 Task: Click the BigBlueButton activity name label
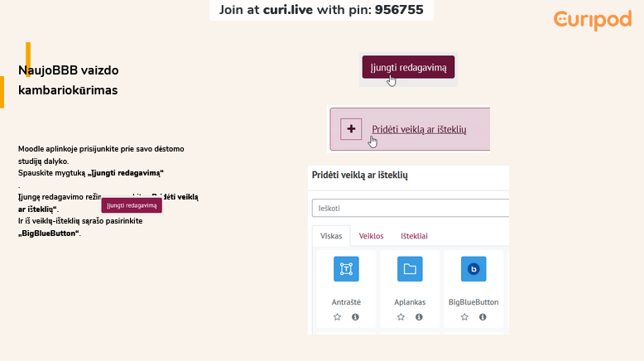(x=473, y=302)
